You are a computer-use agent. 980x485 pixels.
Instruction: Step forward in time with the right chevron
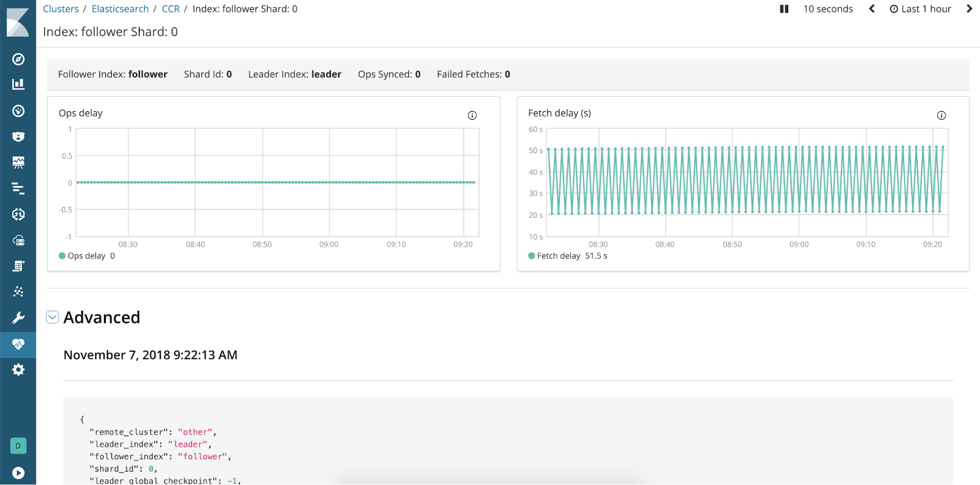coord(969,8)
